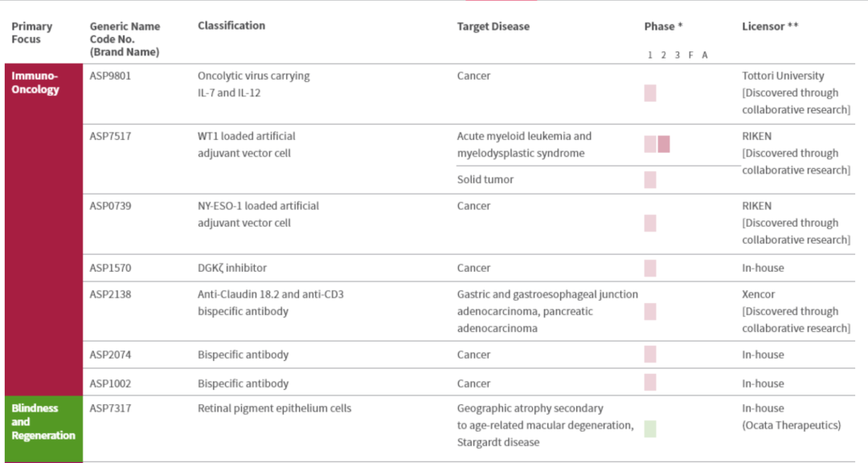Select the red Immuno-Oncology category cell
The height and width of the screenshot is (463, 868).
point(43,229)
